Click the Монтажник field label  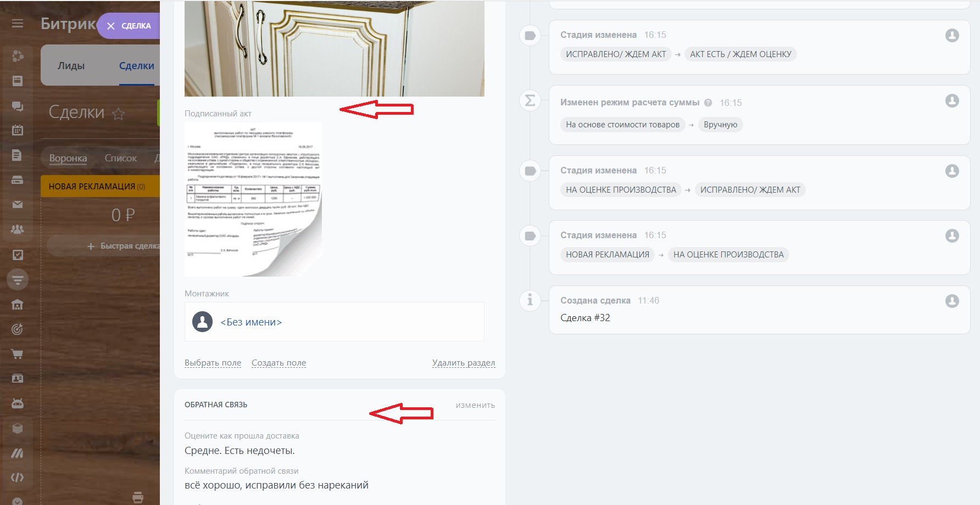click(207, 294)
